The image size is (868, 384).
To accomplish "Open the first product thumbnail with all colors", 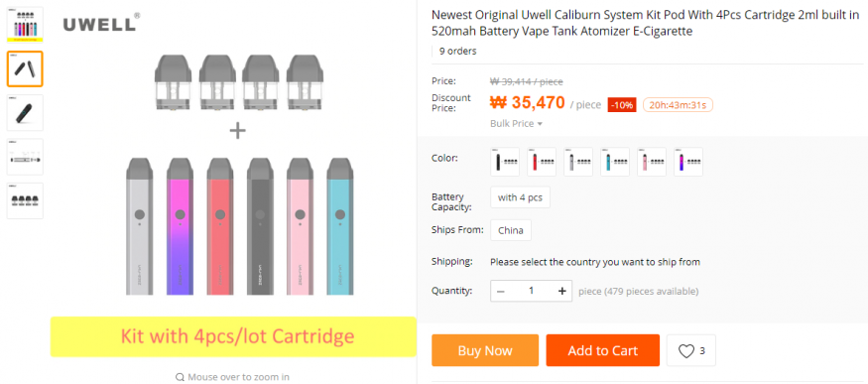I will pos(25,25).
